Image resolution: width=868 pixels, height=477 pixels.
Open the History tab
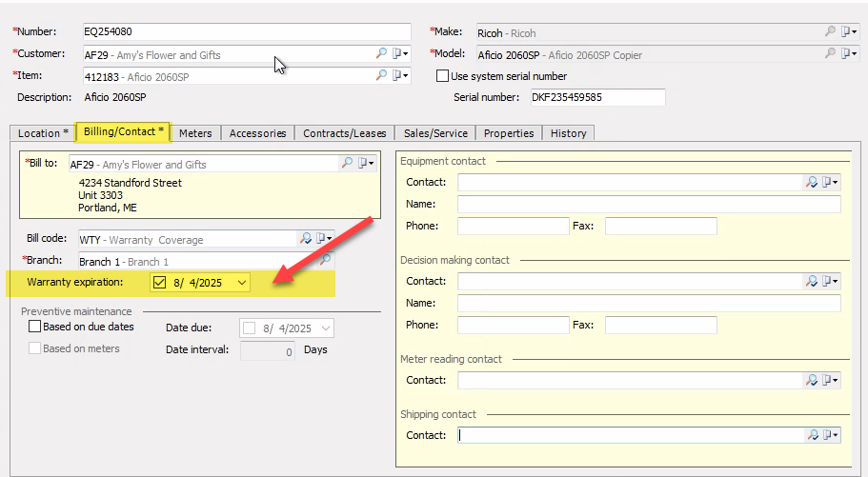(568, 133)
